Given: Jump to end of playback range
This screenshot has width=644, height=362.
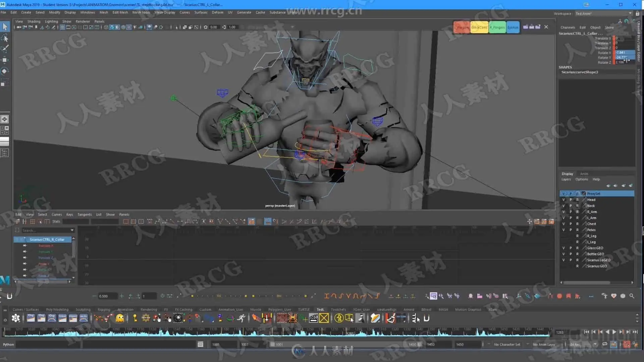Looking at the screenshot, I should click(635, 332).
